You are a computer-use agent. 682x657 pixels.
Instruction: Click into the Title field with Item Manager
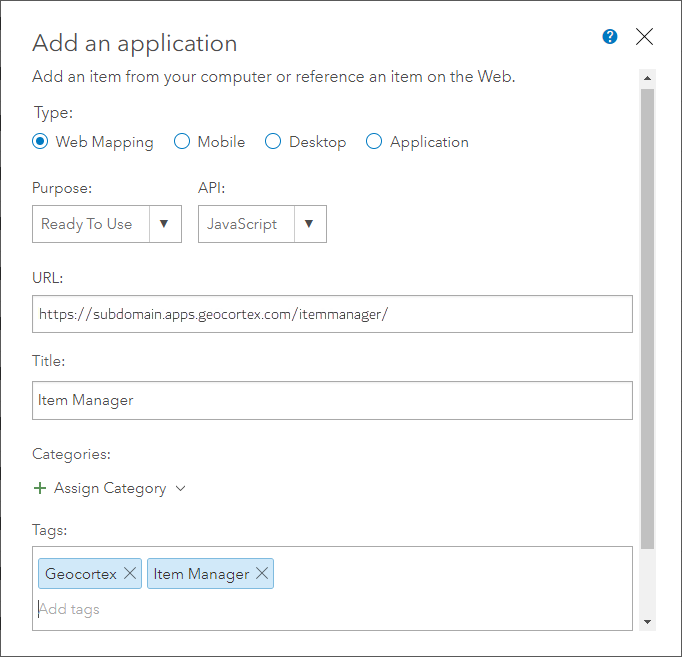pyautogui.click(x=332, y=400)
